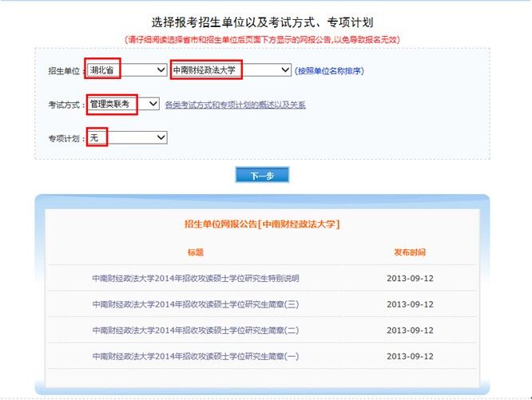Click the 按照单位名称排序 link
This screenshot has height=400, width=532.
tap(329, 71)
